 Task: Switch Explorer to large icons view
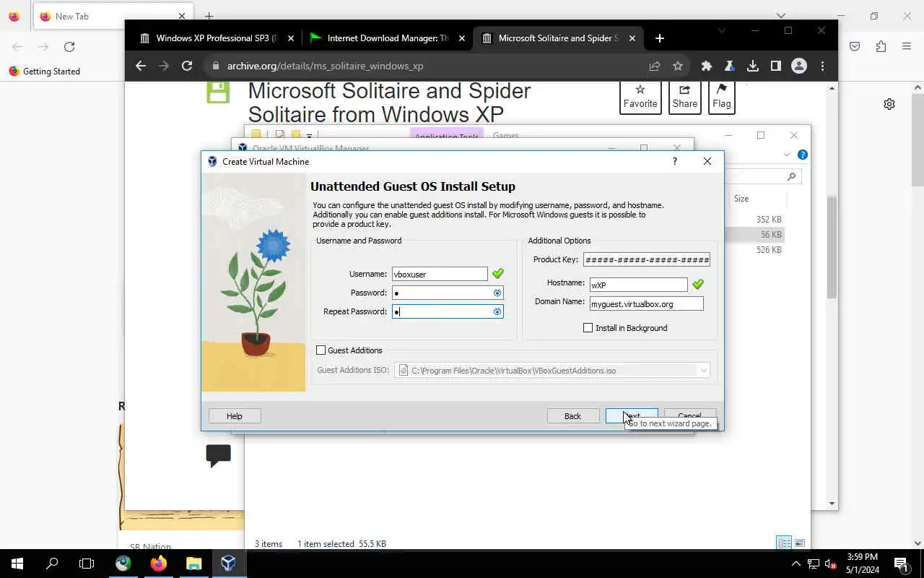(800, 543)
